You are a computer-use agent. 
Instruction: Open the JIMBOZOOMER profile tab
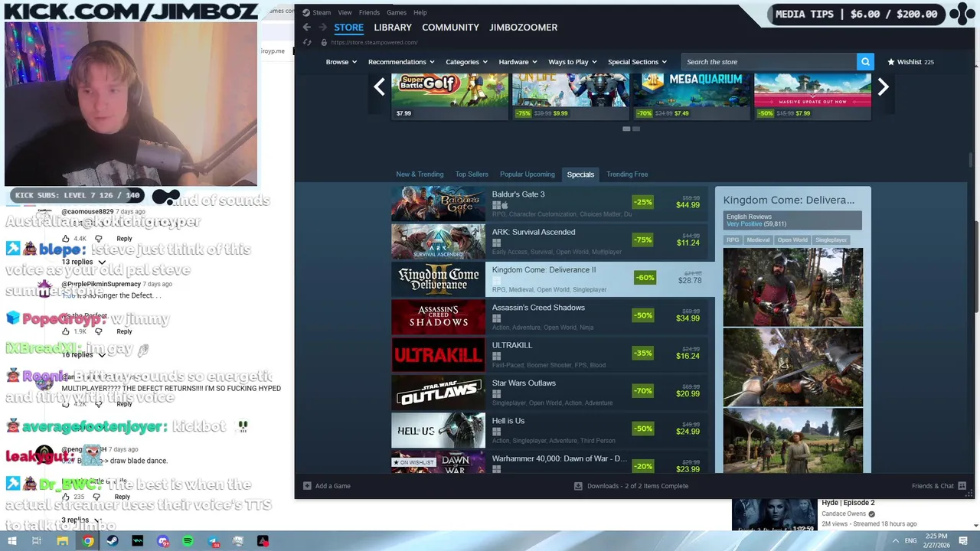click(x=524, y=28)
